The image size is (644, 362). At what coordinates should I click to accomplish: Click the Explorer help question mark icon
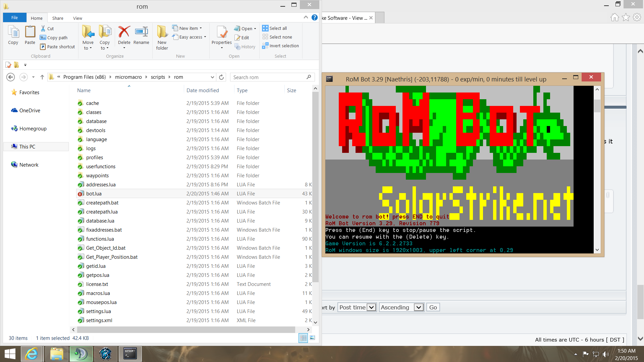(314, 17)
